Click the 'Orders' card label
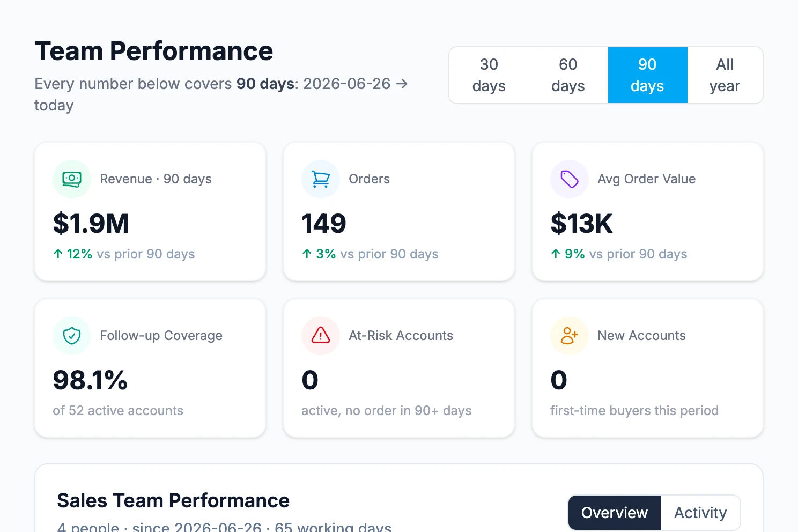Image resolution: width=798 pixels, height=532 pixels. coord(369,179)
